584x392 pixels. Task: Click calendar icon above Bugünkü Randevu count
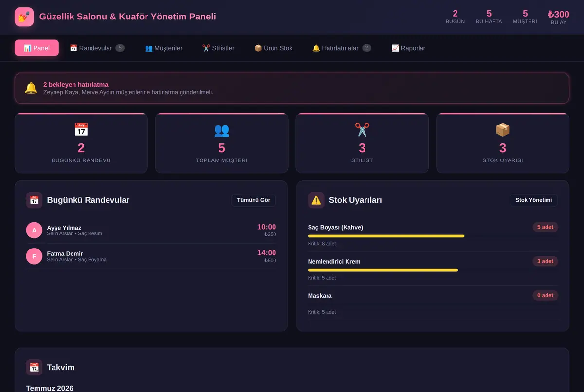point(81,129)
